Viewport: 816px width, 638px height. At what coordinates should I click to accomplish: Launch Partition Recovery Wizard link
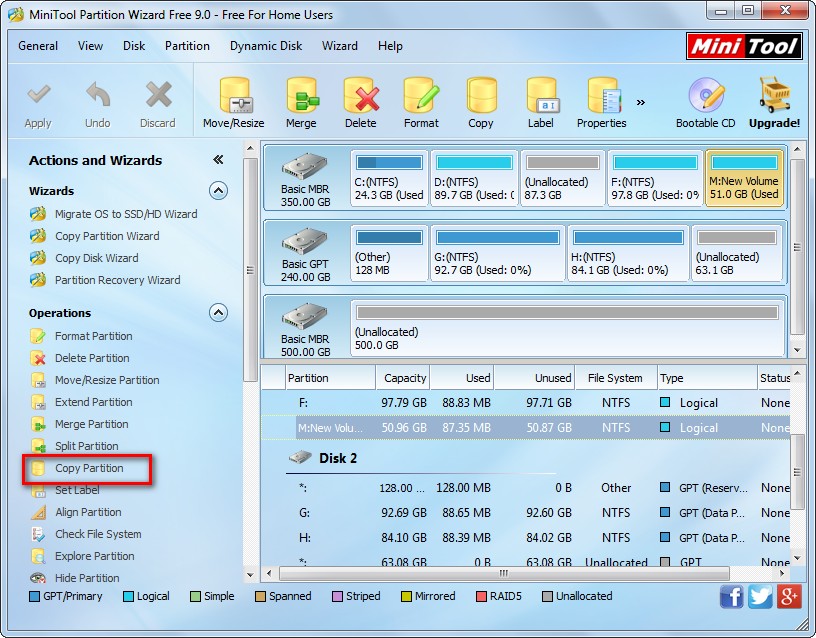point(118,280)
